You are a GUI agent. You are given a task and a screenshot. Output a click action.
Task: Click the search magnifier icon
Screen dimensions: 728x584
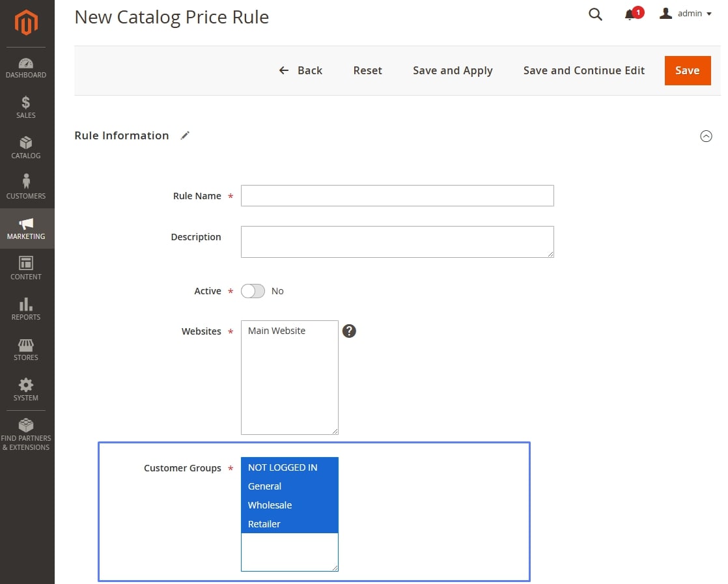click(x=595, y=14)
